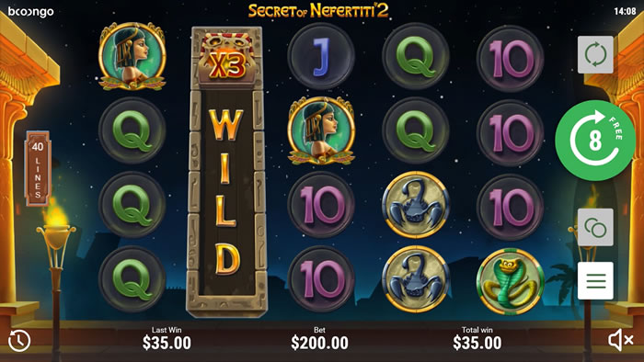Open the coins bet settings button

click(x=595, y=227)
